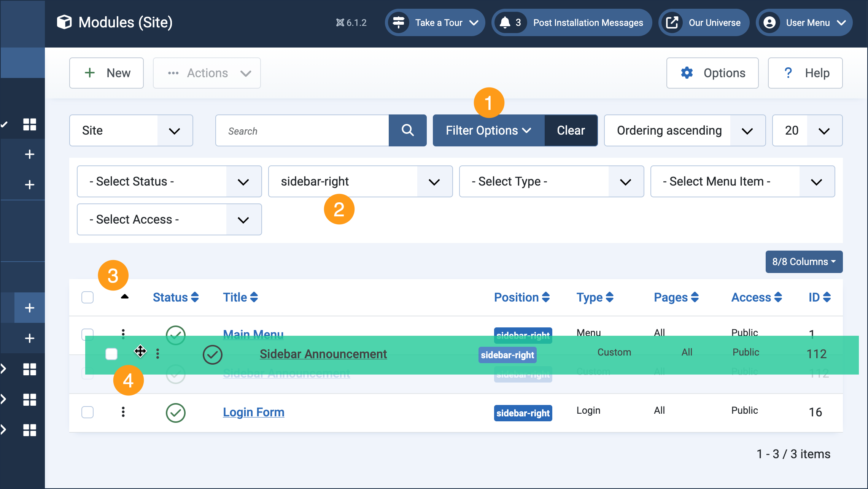868x489 pixels.
Task: Click the magnifier search button
Action: click(x=408, y=130)
